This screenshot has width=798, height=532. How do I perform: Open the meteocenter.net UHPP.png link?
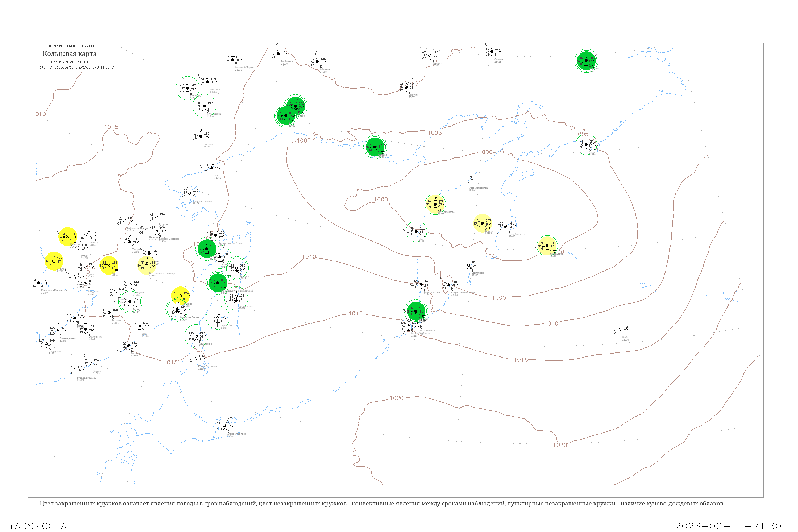click(75, 68)
